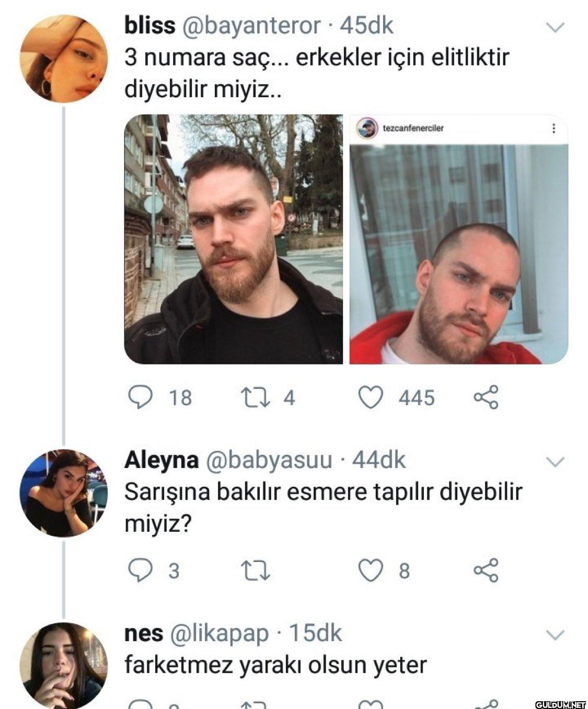Like Aleyna's reply with 8 likes
The height and width of the screenshot is (709, 588).
click(370, 570)
